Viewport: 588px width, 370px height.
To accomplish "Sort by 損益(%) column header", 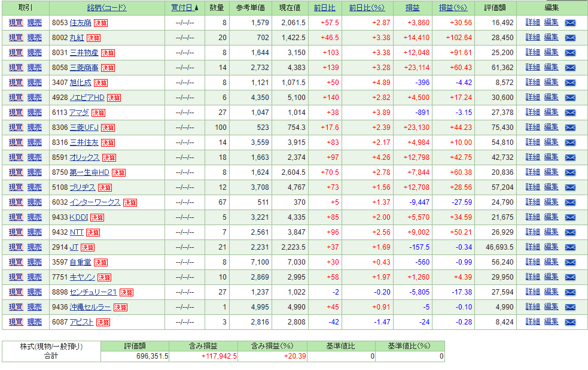I will (x=453, y=8).
